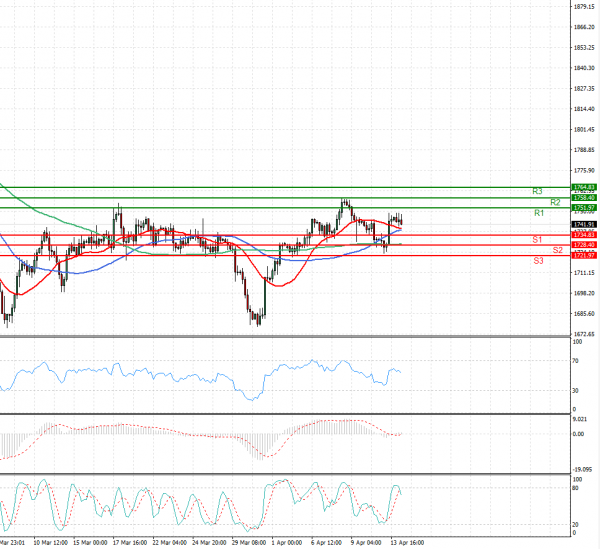Click the 1840.30 price axis value
The image size is (600, 549).
(584, 68)
